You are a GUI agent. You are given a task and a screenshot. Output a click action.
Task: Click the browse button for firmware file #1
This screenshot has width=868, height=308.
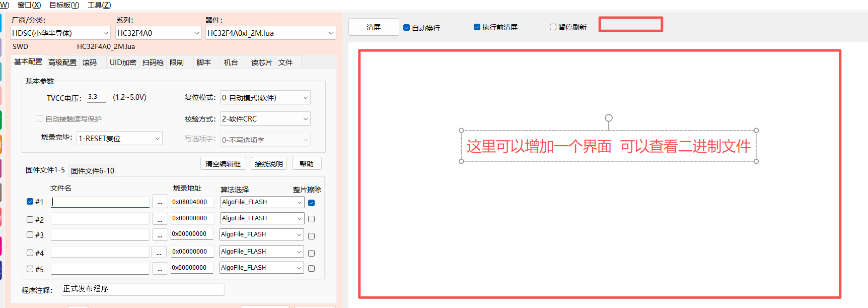(x=160, y=202)
